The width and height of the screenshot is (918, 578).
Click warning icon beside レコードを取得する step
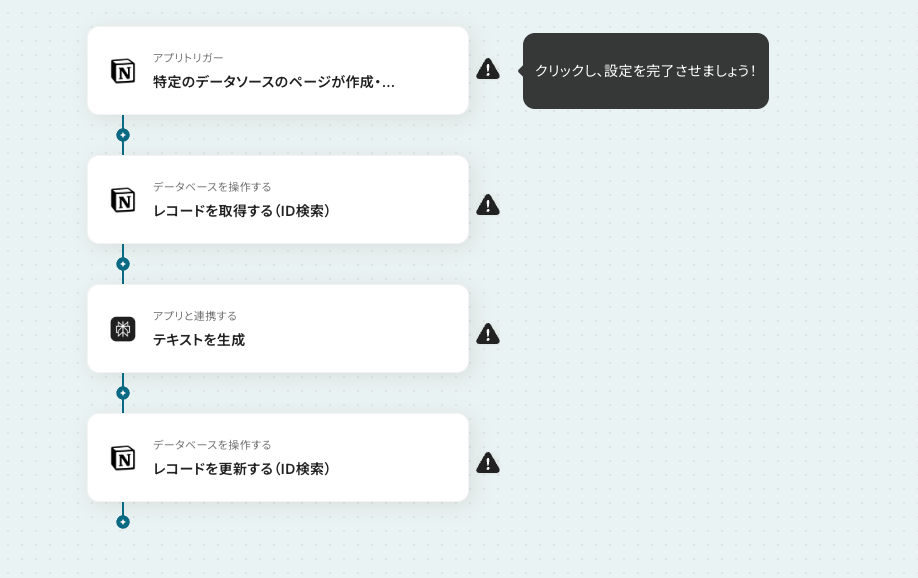click(488, 205)
